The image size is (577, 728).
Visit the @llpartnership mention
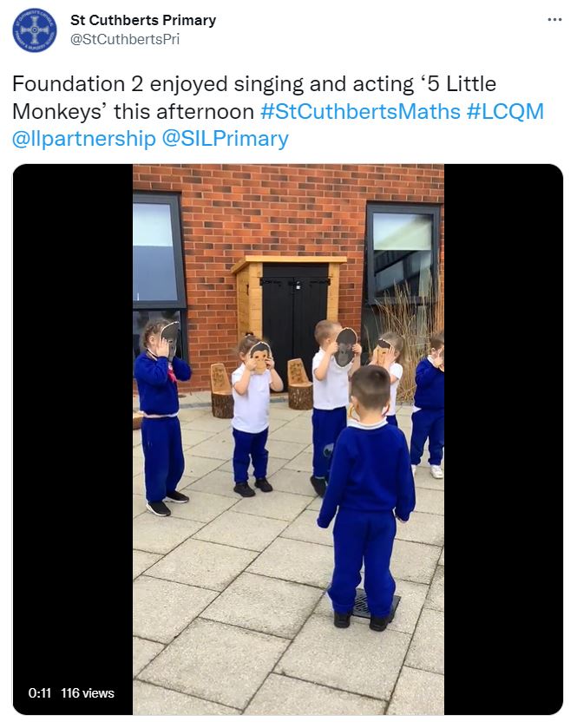(x=84, y=140)
